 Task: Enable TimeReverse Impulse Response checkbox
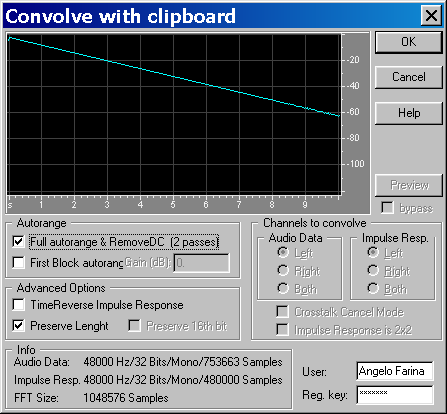[18, 305]
